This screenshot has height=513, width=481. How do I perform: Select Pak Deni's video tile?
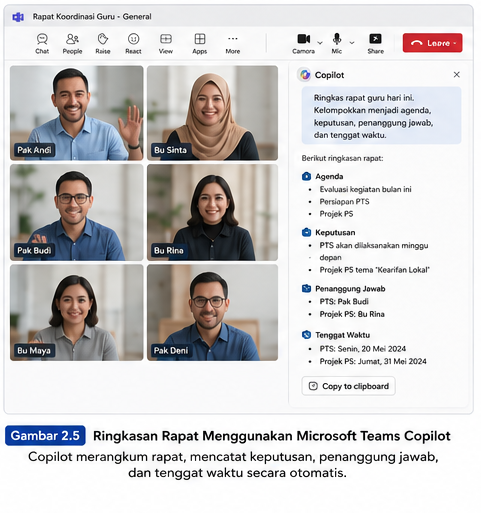212,313
